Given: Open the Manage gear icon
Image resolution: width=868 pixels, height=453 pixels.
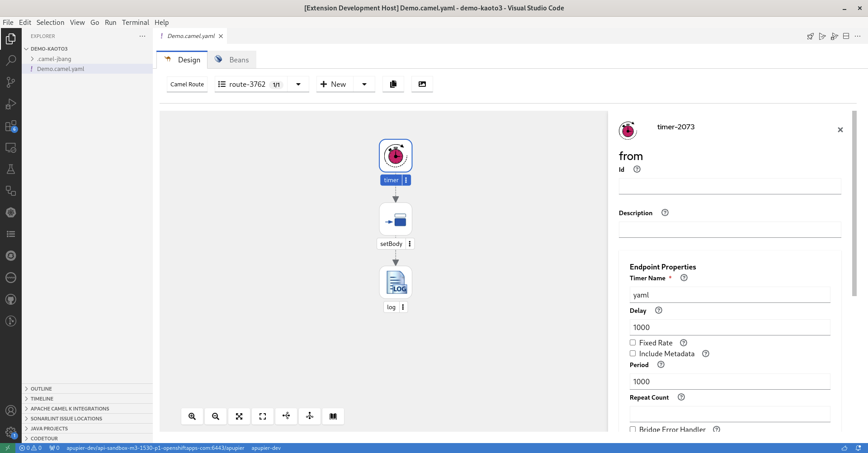Looking at the screenshot, I should click(x=11, y=432).
